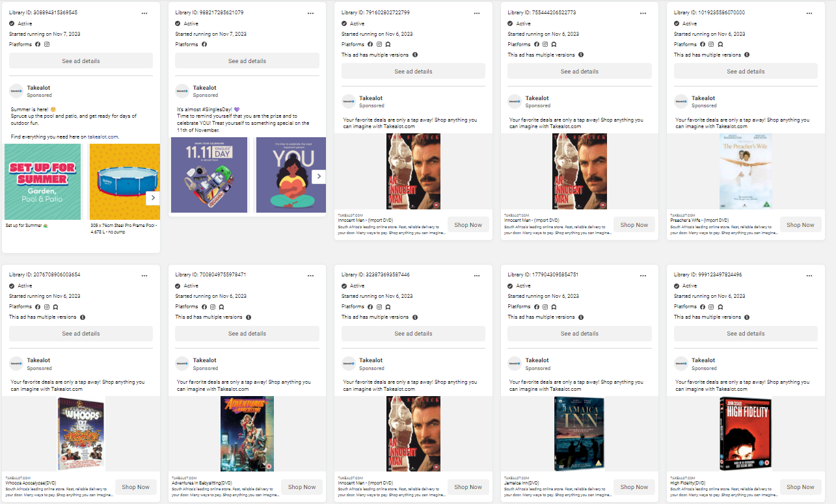This screenshot has height=504, width=836.
Task: See ad details for Singles Day ad
Action: click(247, 61)
